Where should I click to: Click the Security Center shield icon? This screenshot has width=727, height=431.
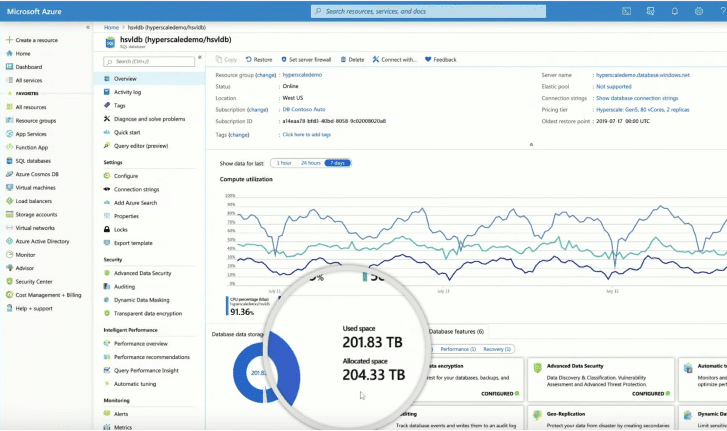click(x=9, y=282)
